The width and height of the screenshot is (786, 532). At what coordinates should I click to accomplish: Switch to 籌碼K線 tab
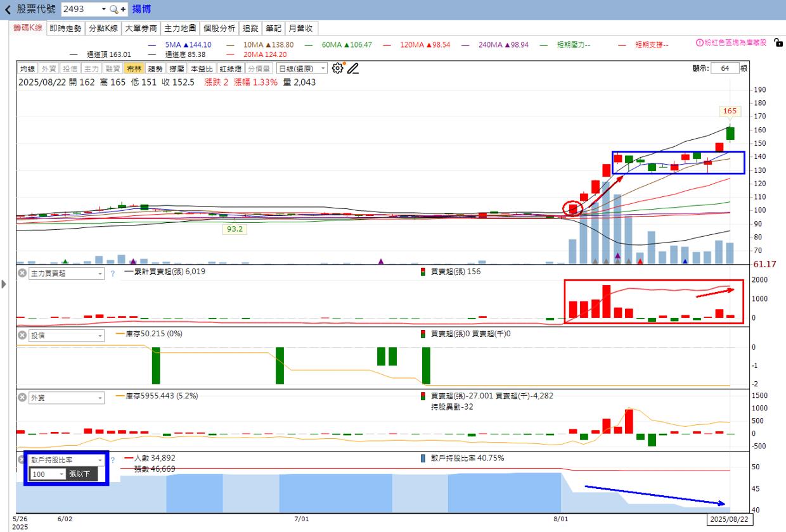(x=28, y=28)
